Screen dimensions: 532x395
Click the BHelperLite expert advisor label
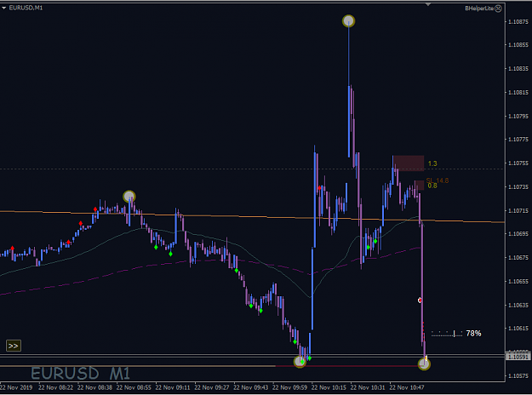(479, 9)
